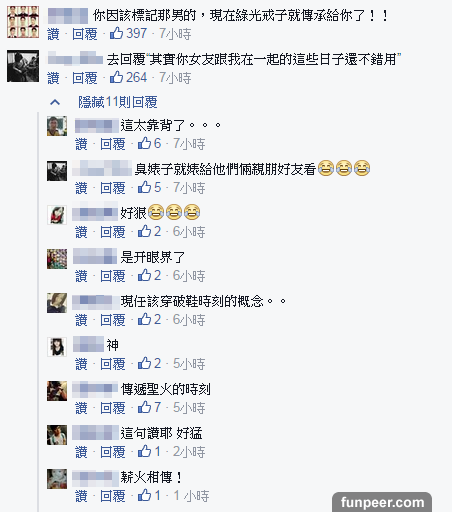The image size is (452, 512).
Task: Click thumbs-up icon on 神 reply
Action: point(145,363)
